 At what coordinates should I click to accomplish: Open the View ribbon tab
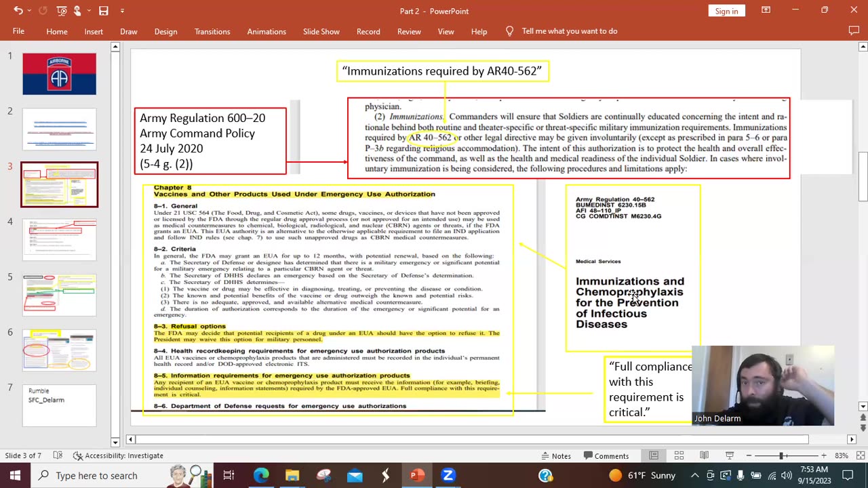coord(446,31)
